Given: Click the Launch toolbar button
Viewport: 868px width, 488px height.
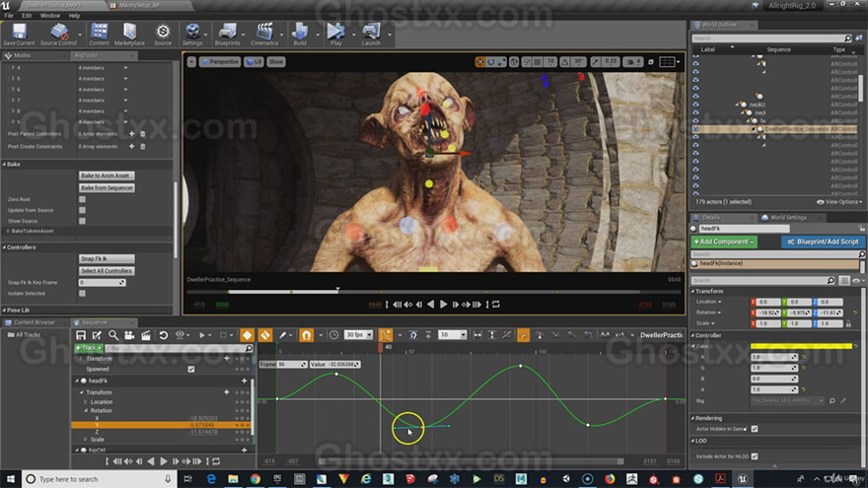Looking at the screenshot, I should click(x=371, y=35).
